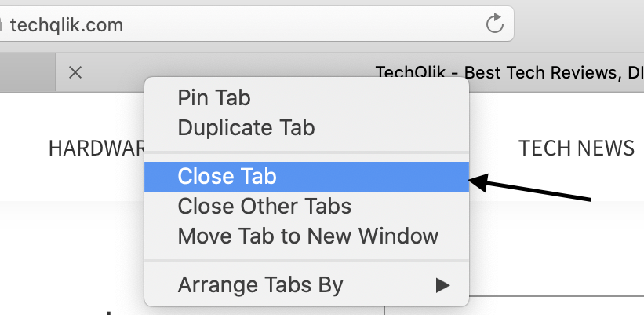Close the TechQlik tab using its X
644x315 pixels.
pyautogui.click(x=75, y=73)
